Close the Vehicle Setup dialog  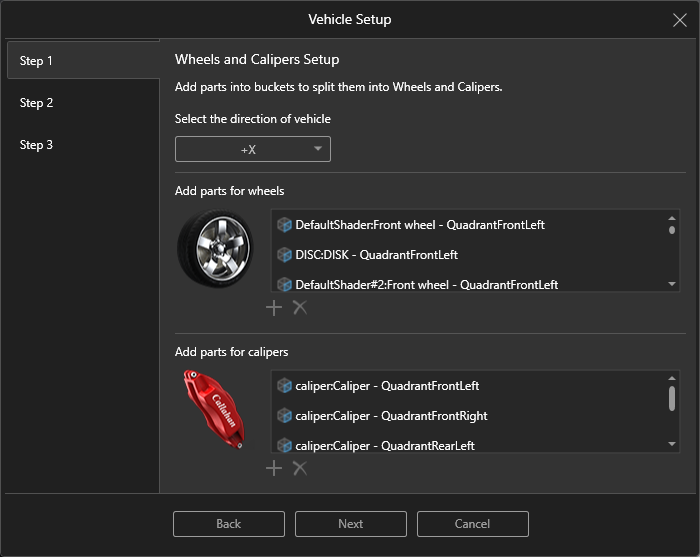coord(679,20)
